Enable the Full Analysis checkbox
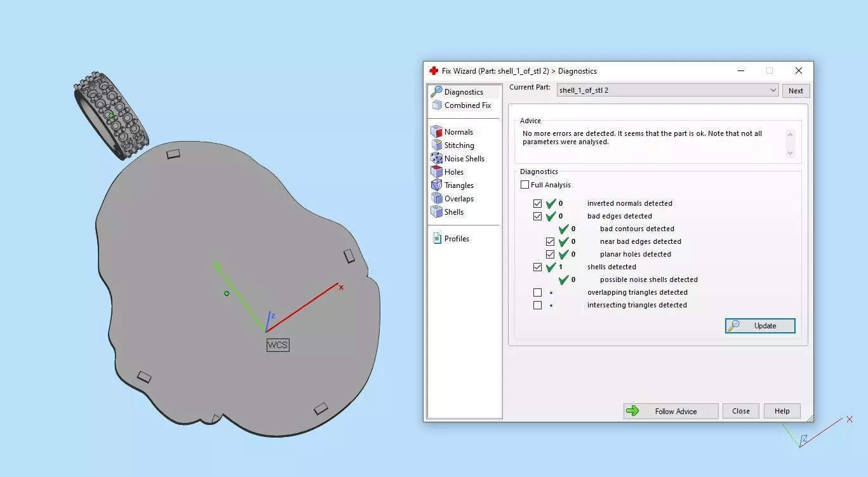 click(x=524, y=185)
